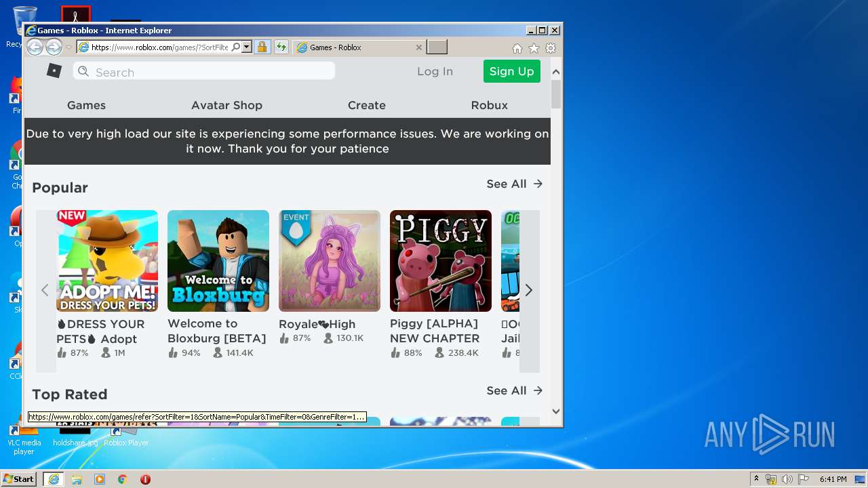Click the Action Center flag icon
This screenshot has height=488, width=868.
point(803,479)
